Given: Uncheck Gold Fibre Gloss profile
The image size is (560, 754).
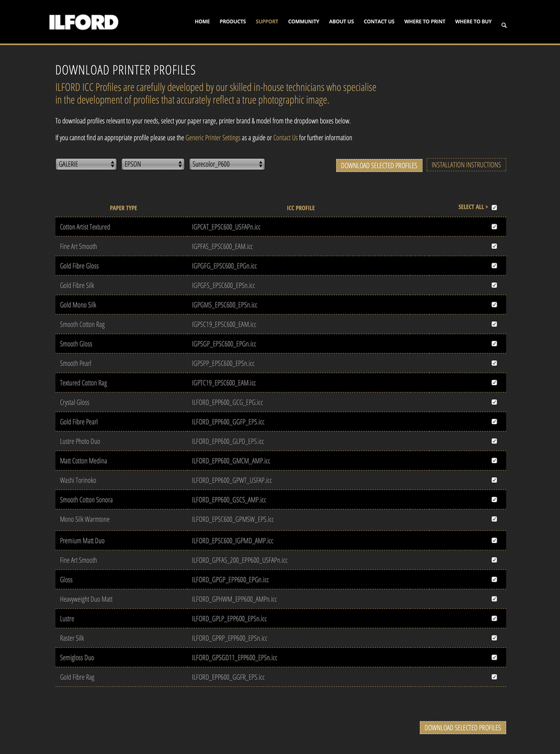Looking at the screenshot, I should 494,266.
